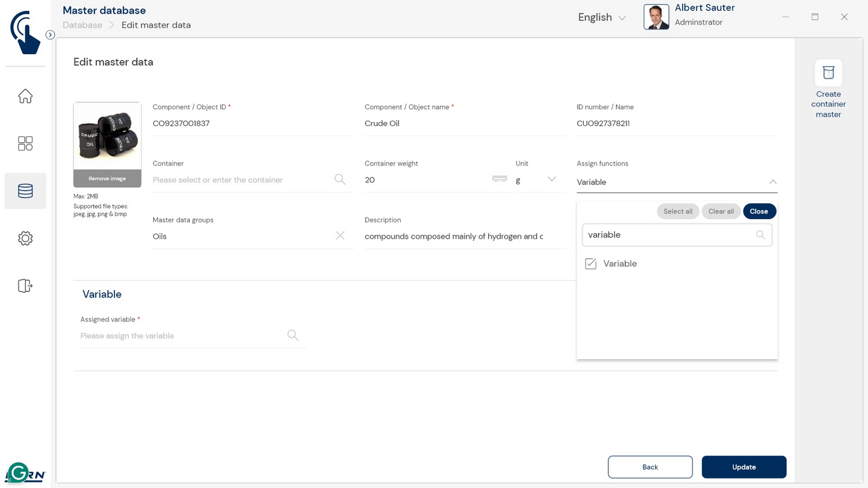The height and width of the screenshot is (488, 868).
Task: Click the dashboard grid icon in sidebar
Action: coord(25,144)
